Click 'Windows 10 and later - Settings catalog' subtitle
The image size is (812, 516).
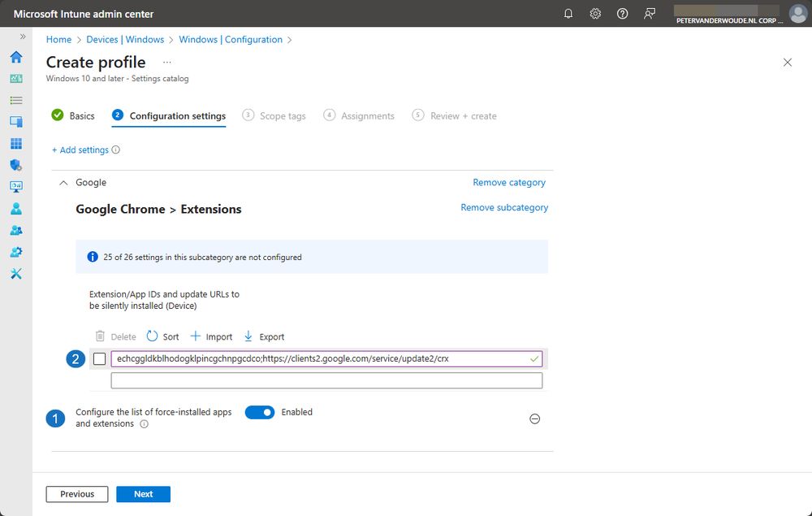pyautogui.click(x=117, y=79)
